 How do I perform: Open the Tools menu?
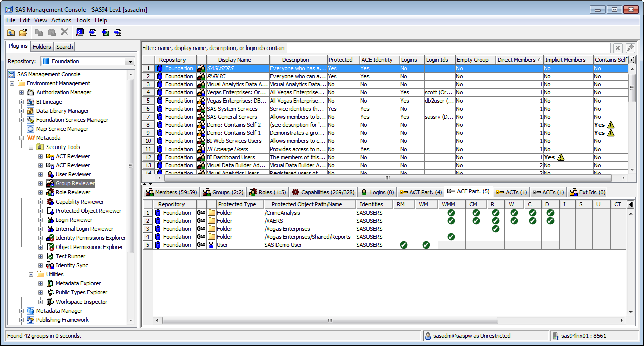coord(83,20)
